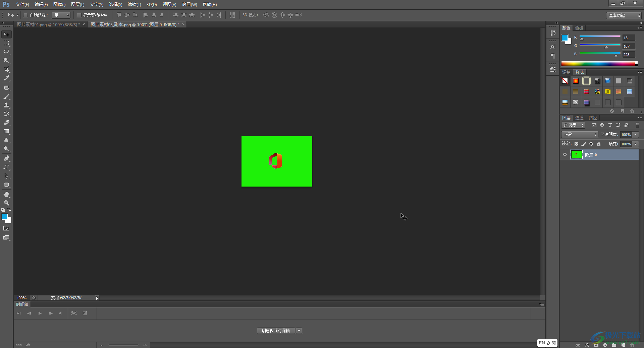Select the Eyedropper tool
This screenshot has width=644, height=348.
[6, 78]
